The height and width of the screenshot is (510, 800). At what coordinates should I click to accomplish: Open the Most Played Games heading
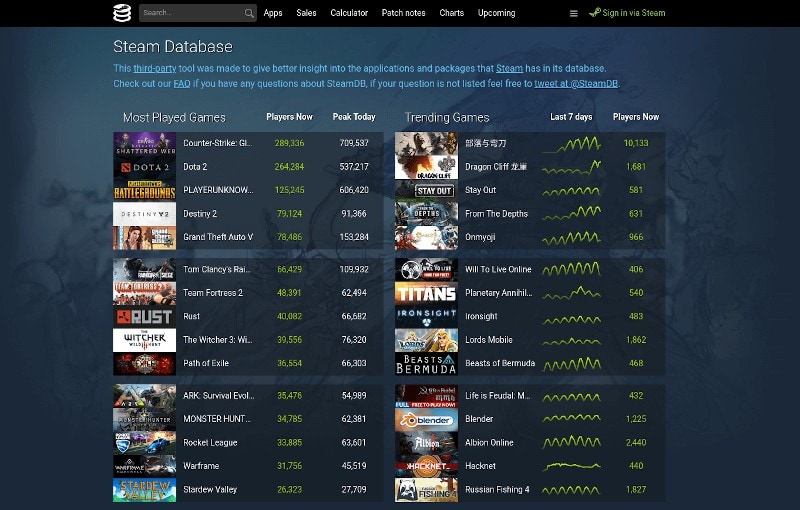(x=174, y=118)
